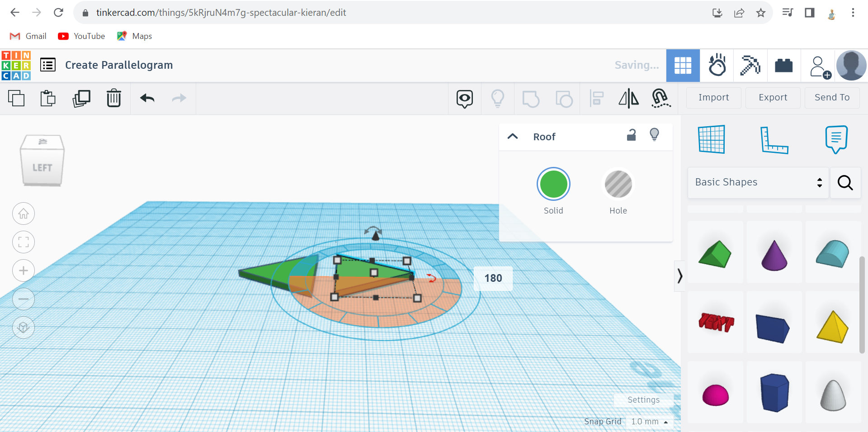Switch the Roof to Hole mode
868x432 pixels.
click(618, 184)
